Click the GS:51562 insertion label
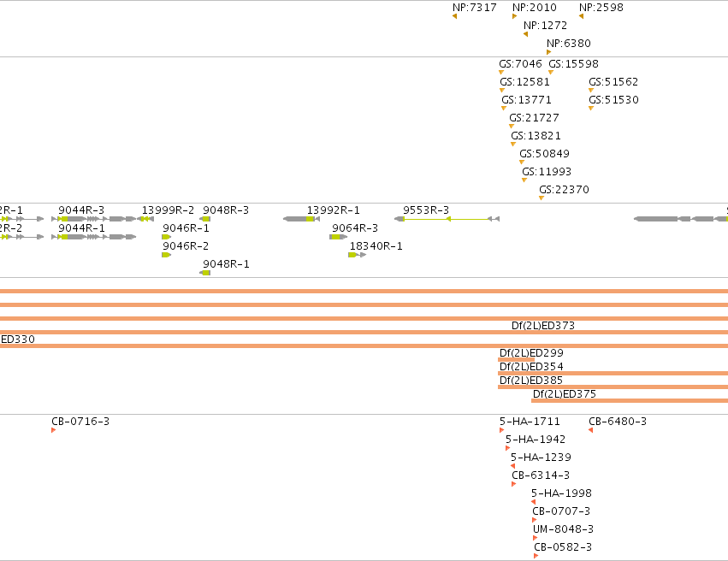 point(613,82)
